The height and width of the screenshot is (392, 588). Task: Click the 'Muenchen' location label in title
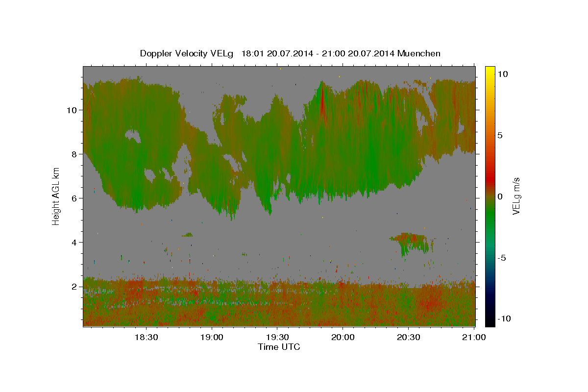419,53
